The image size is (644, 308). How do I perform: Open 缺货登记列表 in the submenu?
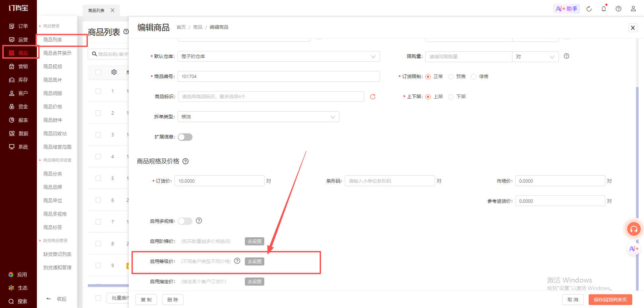click(57, 254)
